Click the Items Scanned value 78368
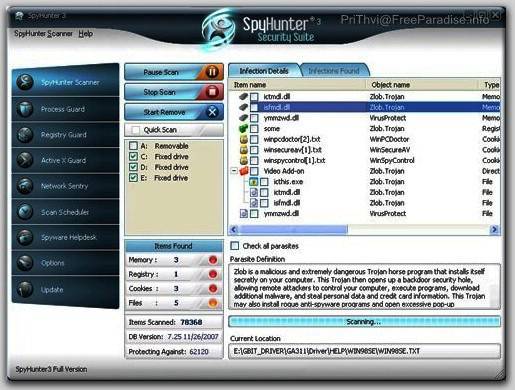The image size is (515, 390). (191, 322)
